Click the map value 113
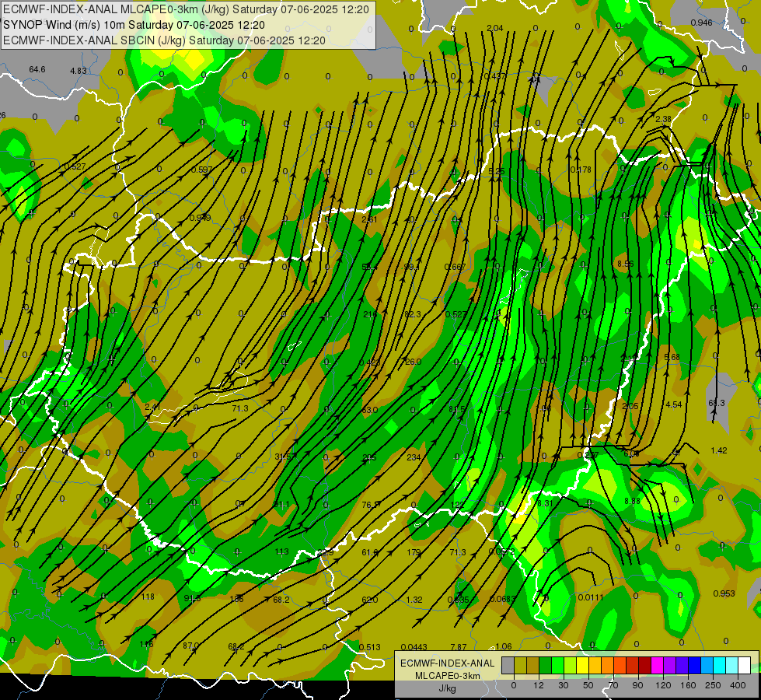This screenshot has width=761, height=700. (x=281, y=551)
